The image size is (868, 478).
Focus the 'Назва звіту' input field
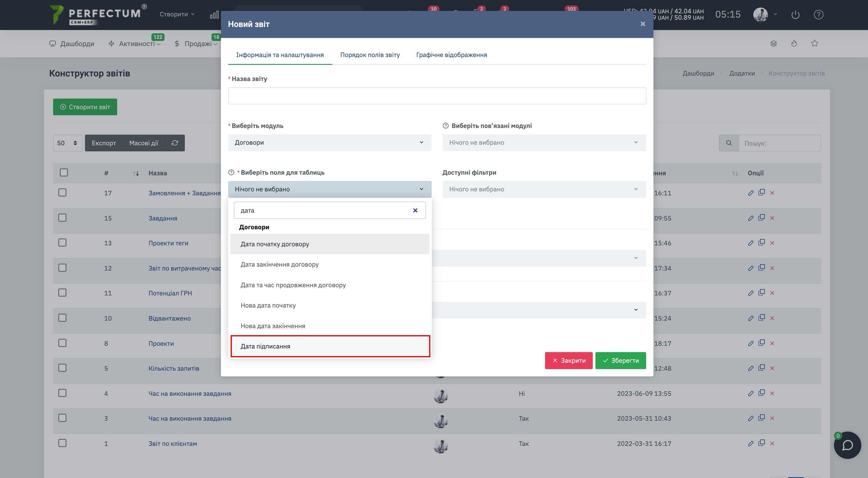click(x=437, y=96)
